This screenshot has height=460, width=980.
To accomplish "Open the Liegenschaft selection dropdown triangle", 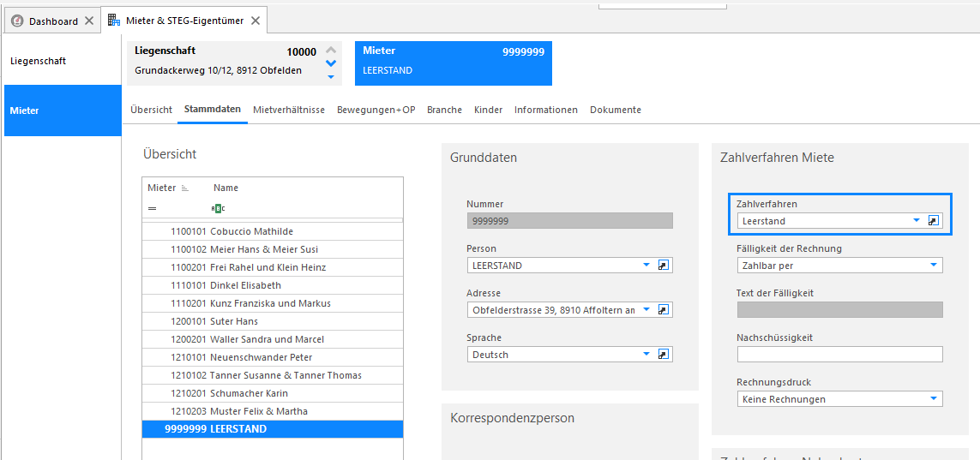I will coord(331,77).
